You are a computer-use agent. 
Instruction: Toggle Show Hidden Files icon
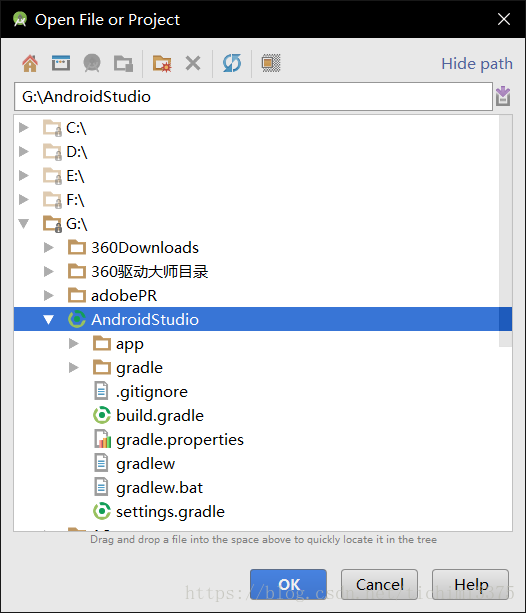point(271,63)
